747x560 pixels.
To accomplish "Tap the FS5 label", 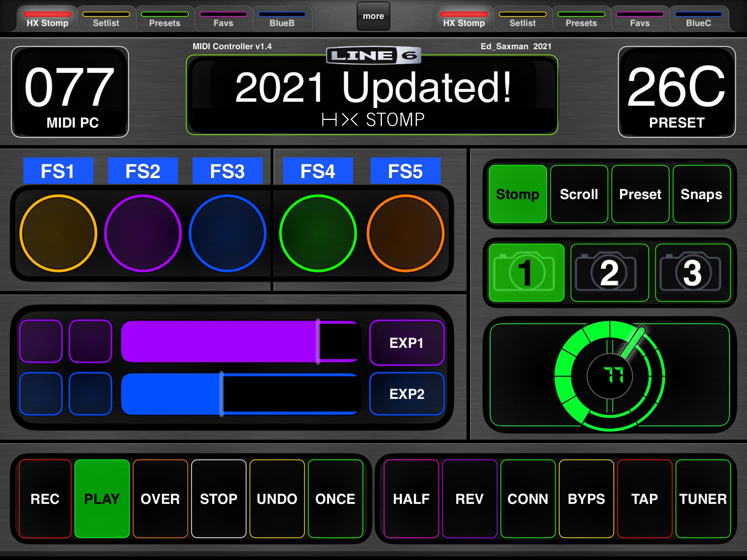I will (406, 171).
